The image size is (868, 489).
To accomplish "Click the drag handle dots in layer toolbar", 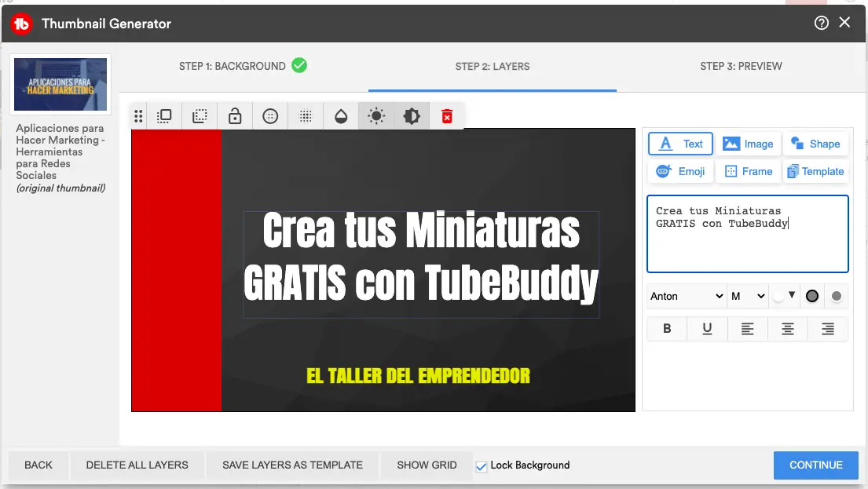I will [138, 116].
